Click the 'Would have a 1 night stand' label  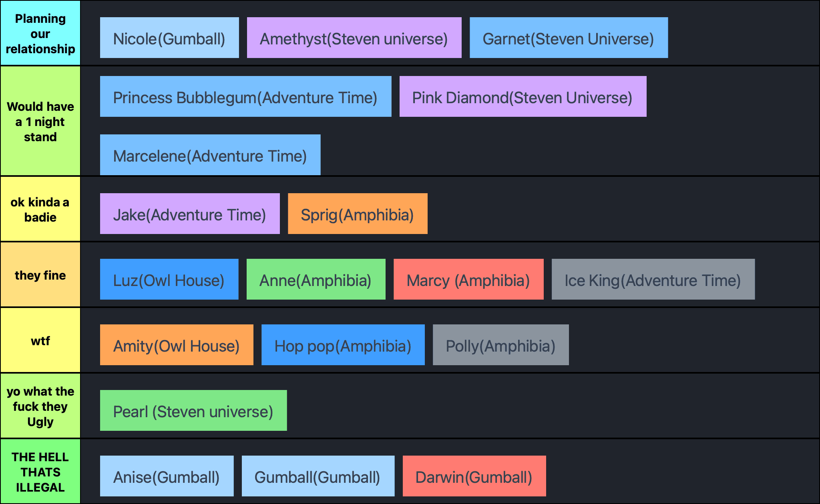pyautogui.click(x=40, y=121)
